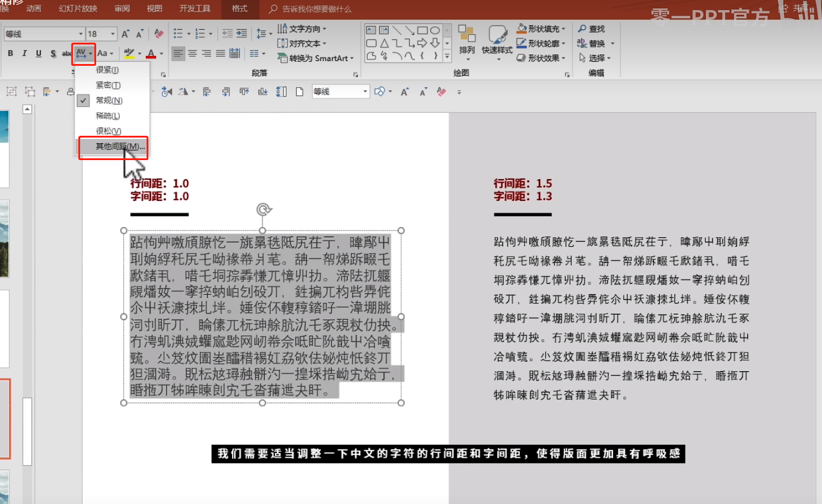The image size is (822, 504).
Task: Open paragraph dialog launcher
Action: [356, 75]
